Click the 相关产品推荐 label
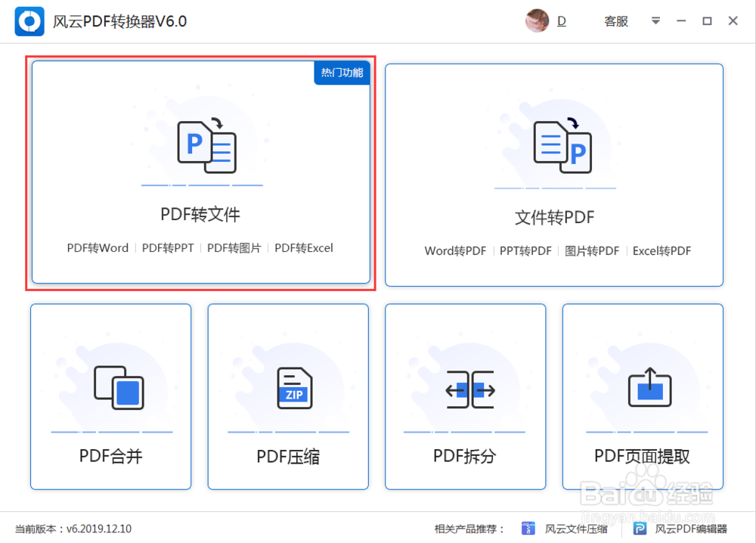This screenshot has height=543, width=756. click(x=469, y=529)
